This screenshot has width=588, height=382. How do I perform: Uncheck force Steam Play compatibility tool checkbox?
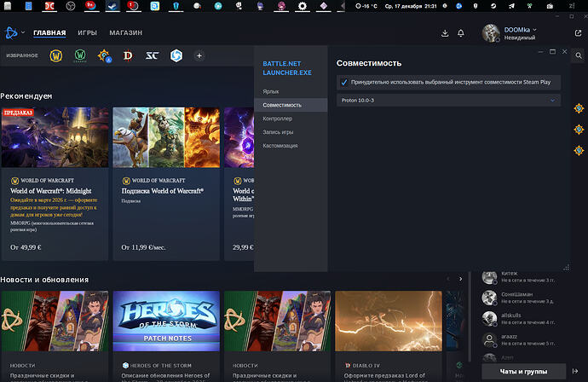tap(344, 83)
